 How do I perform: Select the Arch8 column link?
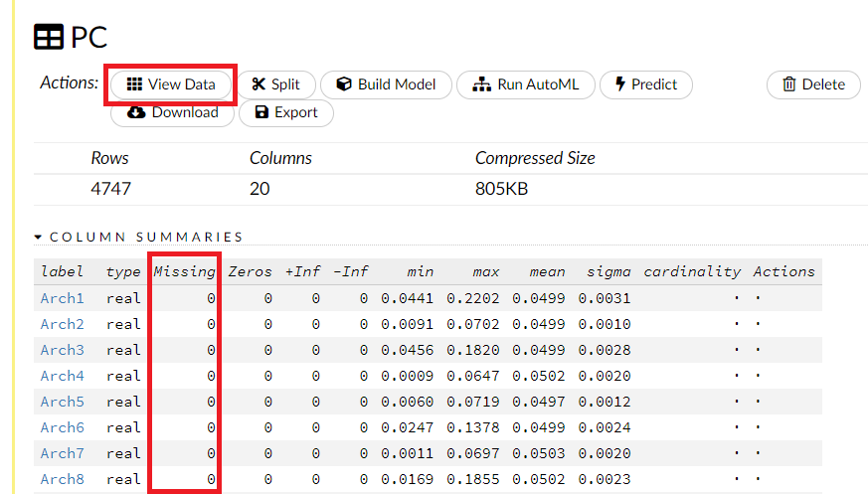click(62, 479)
